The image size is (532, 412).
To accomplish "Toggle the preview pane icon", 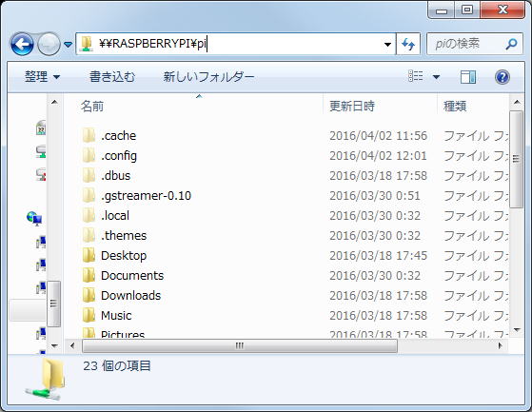I will coord(468,77).
